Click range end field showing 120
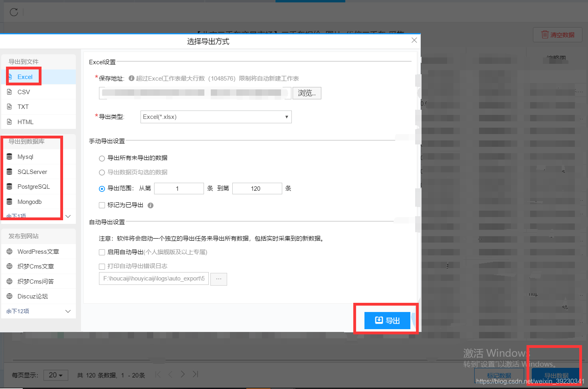 pos(257,188)
